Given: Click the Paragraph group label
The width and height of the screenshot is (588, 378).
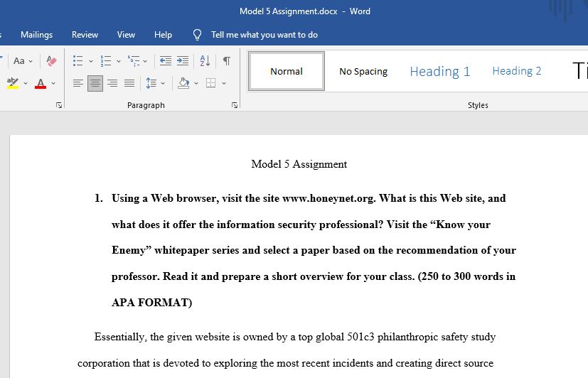Looking at the screenshot, I should (x=146, y=105).
